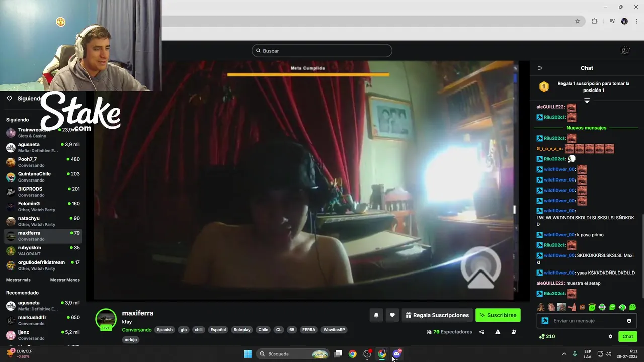Screen dimensions: 644x362
Task: Click the green Suscribirse button
Action: click(x=498, y=315)
